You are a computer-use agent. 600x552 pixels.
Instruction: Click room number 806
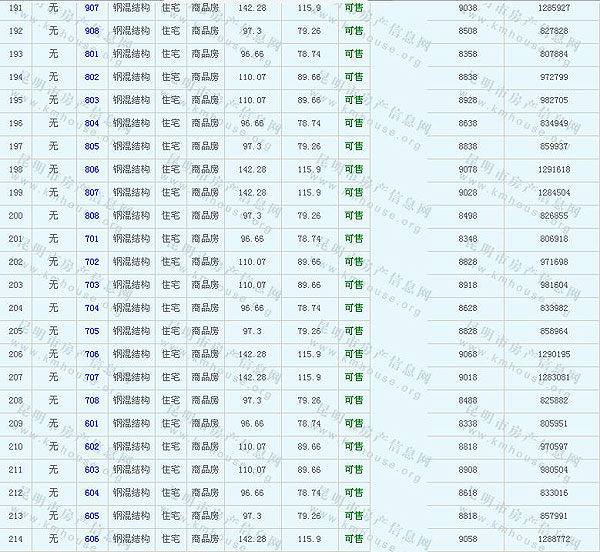pos(92,170)
